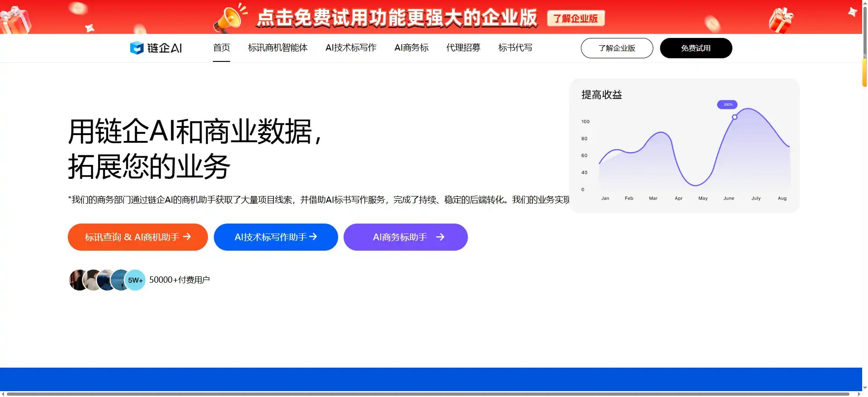Click the black 免费试用 button
The image size is (868, 397).
pyautogui.click(x=696, y=48)
